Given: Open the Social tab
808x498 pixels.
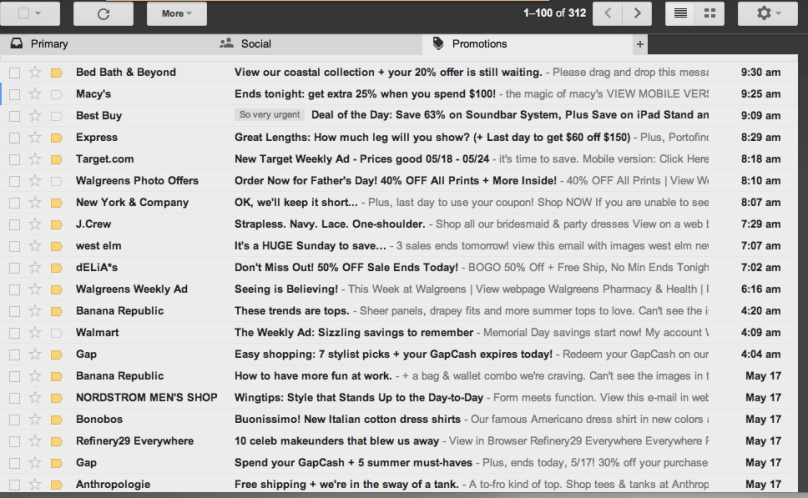Looking at the screenshot, I should pos(316,44).
